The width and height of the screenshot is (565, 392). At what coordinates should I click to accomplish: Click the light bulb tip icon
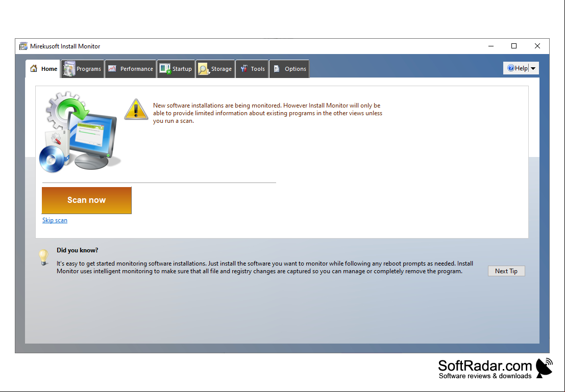tap(43, 257)
